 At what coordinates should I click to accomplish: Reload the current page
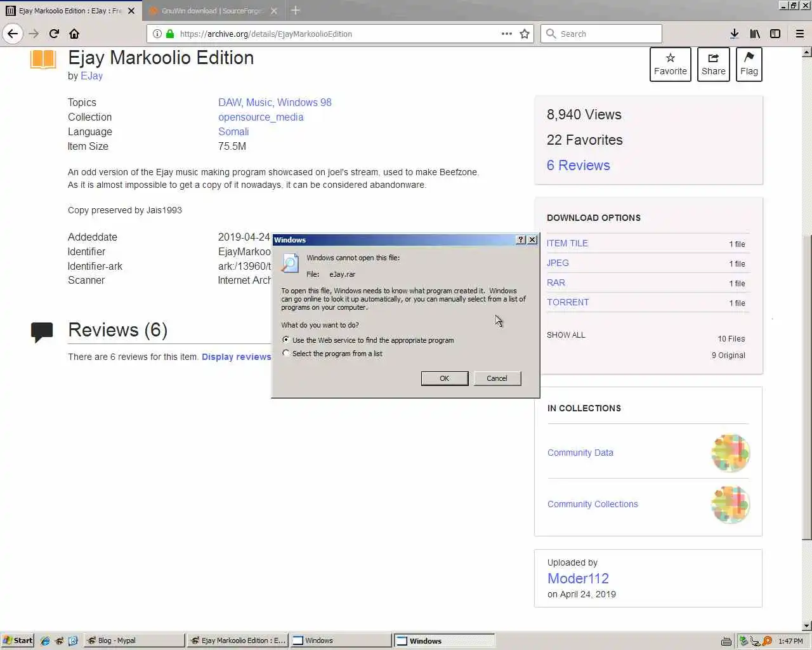pos(54,34)
